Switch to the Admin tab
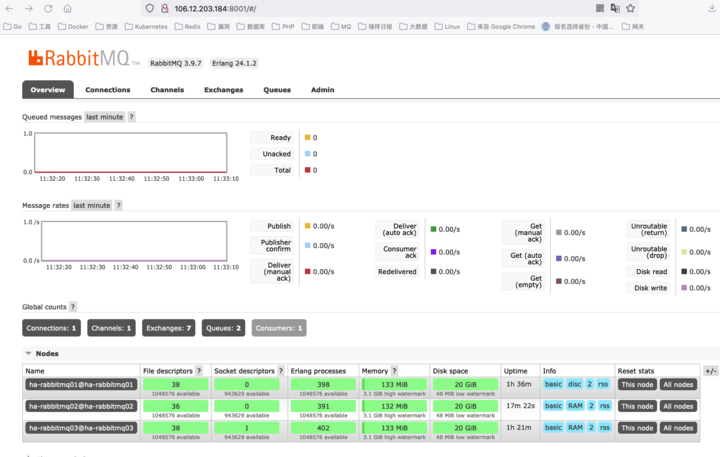 click(323, 90)
